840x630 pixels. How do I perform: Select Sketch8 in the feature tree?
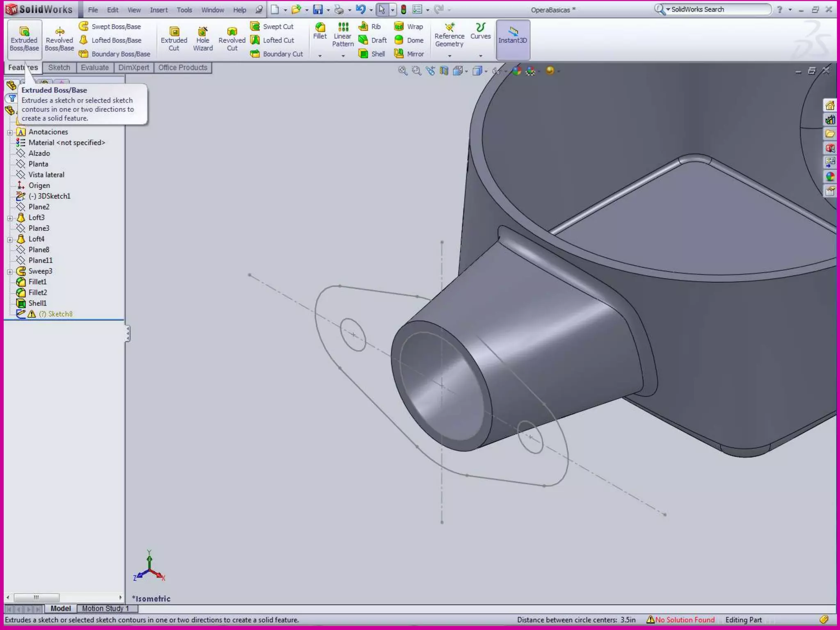[60, 314]
